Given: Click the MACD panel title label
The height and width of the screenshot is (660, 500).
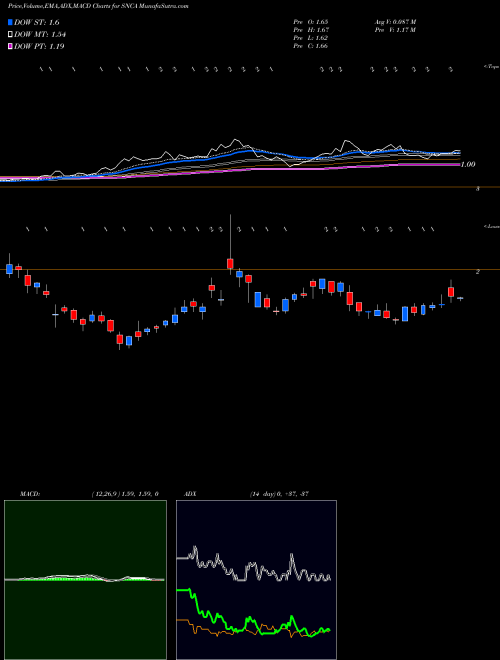Looking at the screenshot, I should pos(29,494).
